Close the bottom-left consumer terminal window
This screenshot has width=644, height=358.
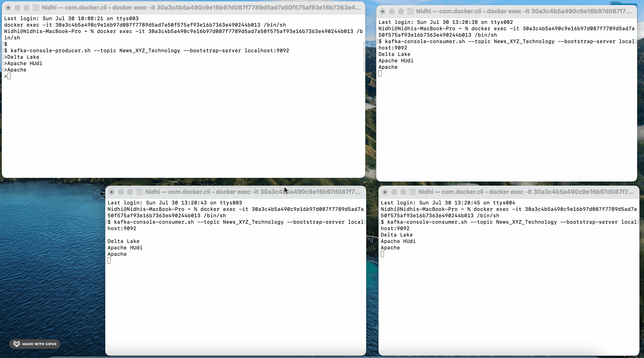[x=112, y=192]
